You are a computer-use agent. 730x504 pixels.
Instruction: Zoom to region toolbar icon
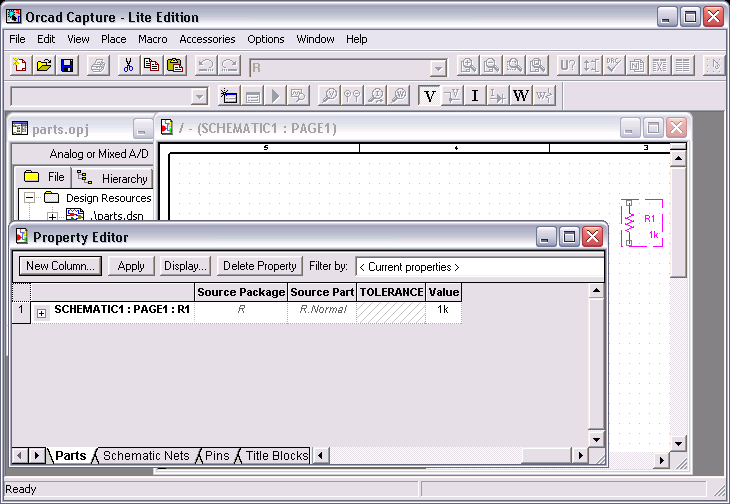point(514,66)
